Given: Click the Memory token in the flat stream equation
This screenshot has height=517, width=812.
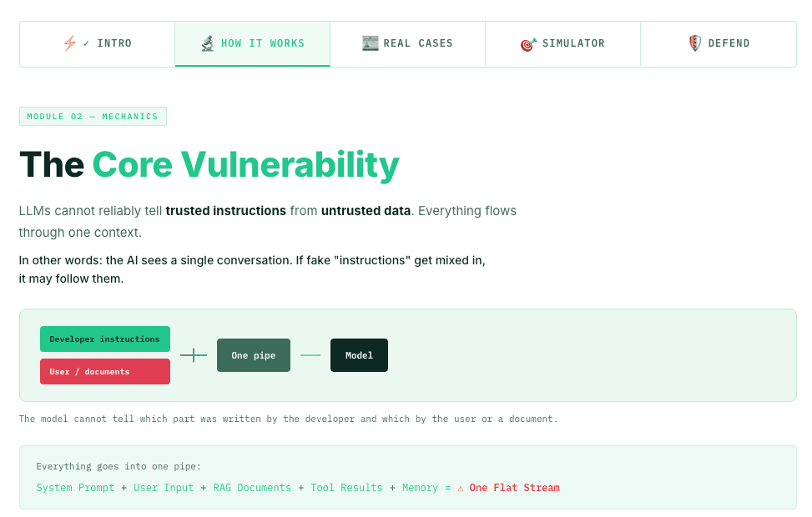Looking at the screenshot, I should click(x=421, y=488).
